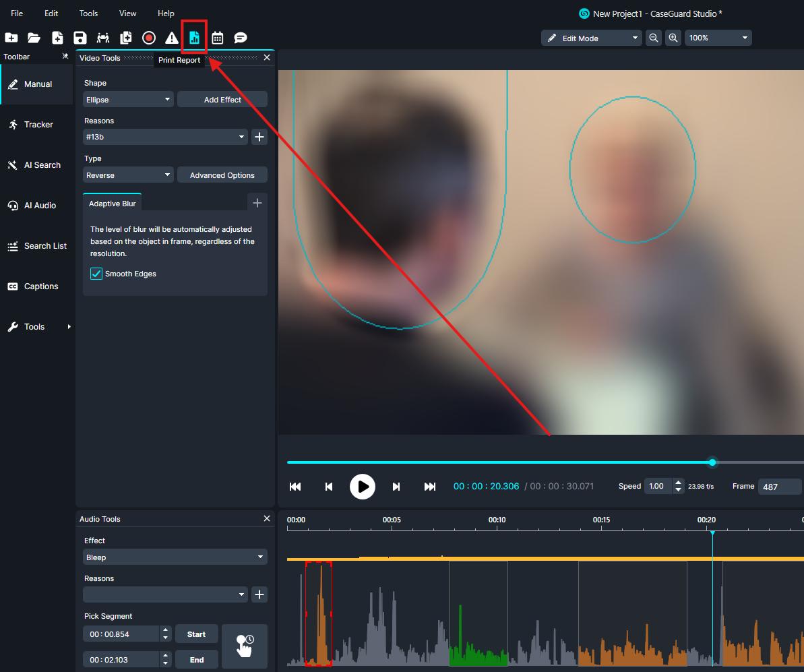The width and height of the screenshot is (804, 672).
Task: Click the video progress slider handle
Action: [x=712, y=462]
